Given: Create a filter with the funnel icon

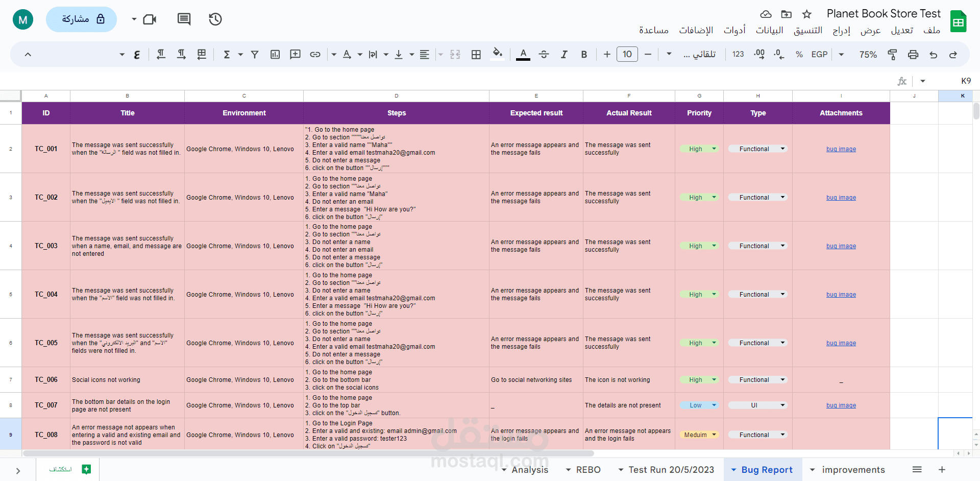Looking at the screenshot, I should [255, 54].
